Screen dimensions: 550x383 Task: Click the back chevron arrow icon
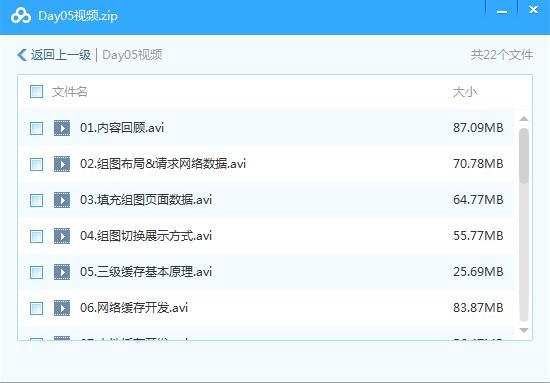tap(22, 55)
